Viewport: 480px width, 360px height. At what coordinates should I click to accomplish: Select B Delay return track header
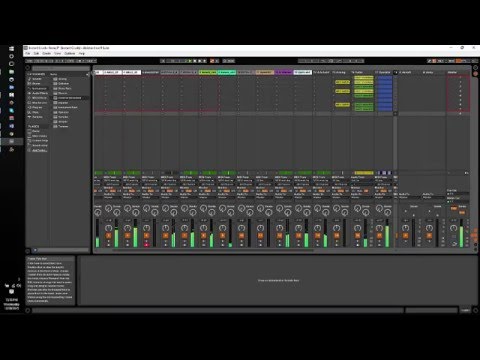(x=434, y=72)
